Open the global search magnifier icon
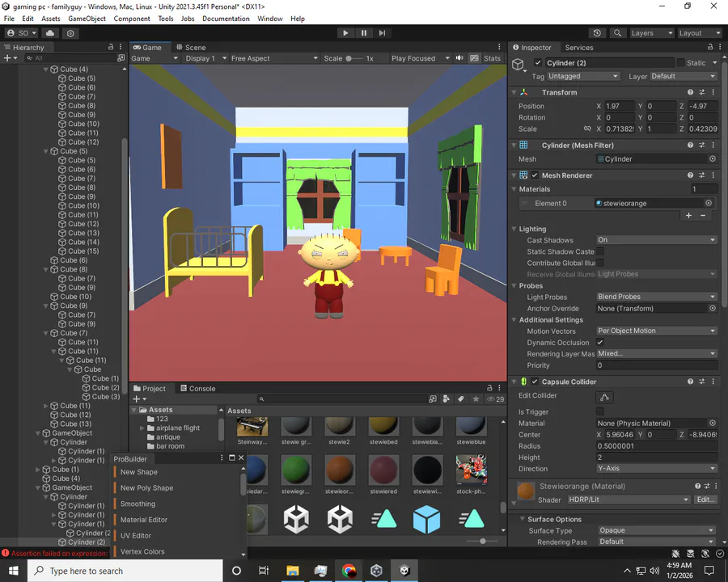 click(x=617, y=33)
